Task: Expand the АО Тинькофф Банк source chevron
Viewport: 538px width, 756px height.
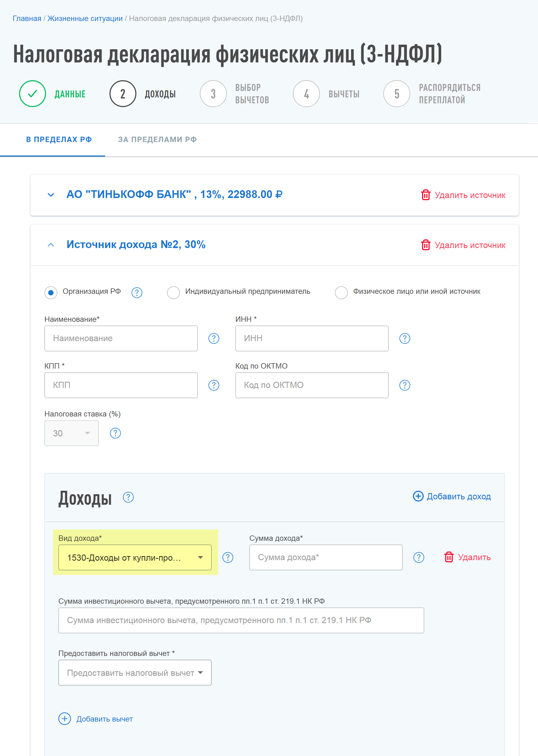Action: pyautogui.click(x=51, y=195)
